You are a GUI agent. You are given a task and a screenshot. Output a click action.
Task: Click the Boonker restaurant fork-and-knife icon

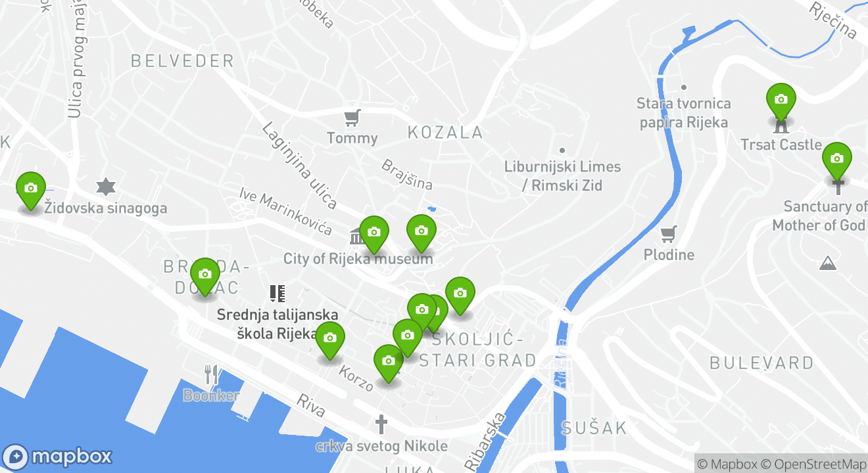[x=211, y=374]
